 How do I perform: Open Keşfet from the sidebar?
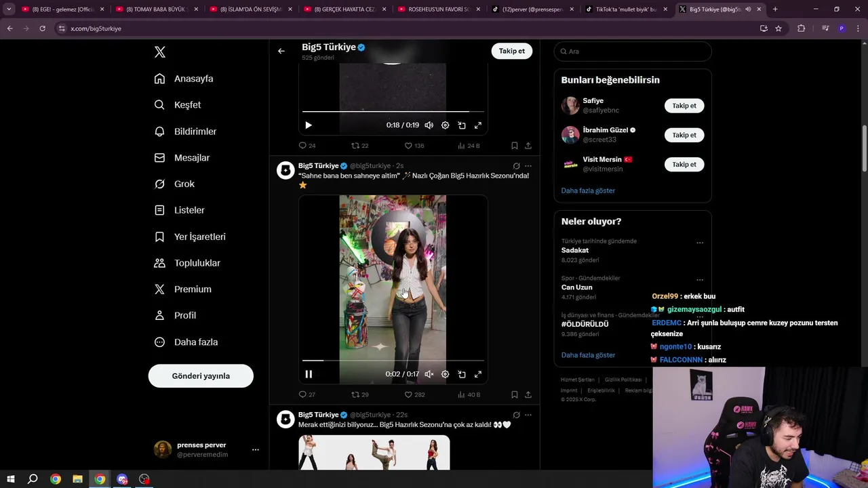tap(178, 105)
